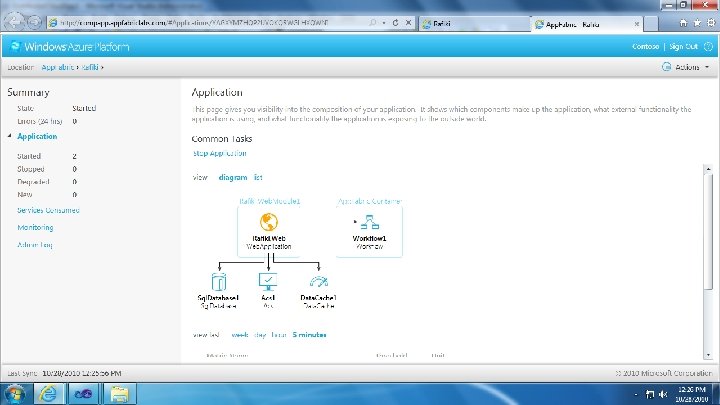720x405 pixels.
Task: Open the help question mark icon
Action: point(708,46)
